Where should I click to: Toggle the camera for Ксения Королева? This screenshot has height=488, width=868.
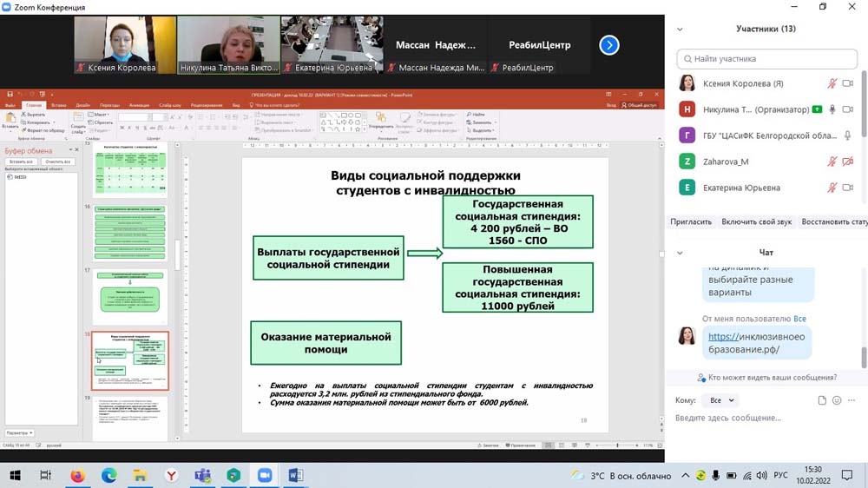pos(848,83)
